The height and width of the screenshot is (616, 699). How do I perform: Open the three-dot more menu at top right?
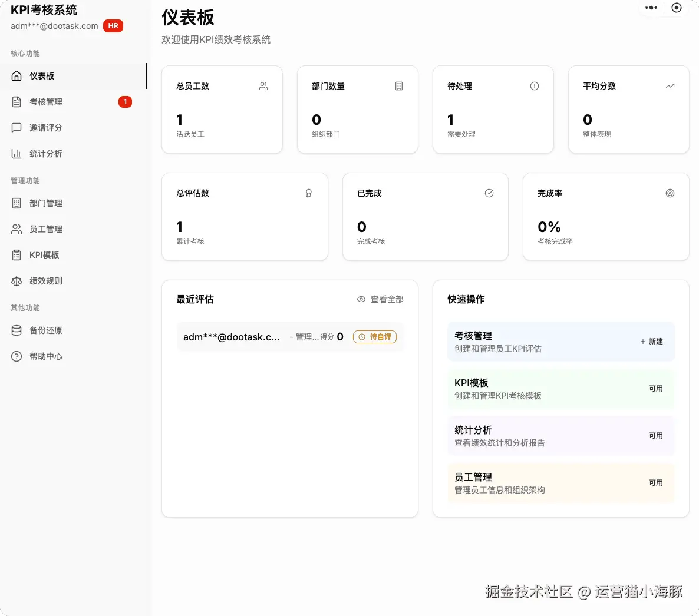pyautogui.click(x=651, y=8)
